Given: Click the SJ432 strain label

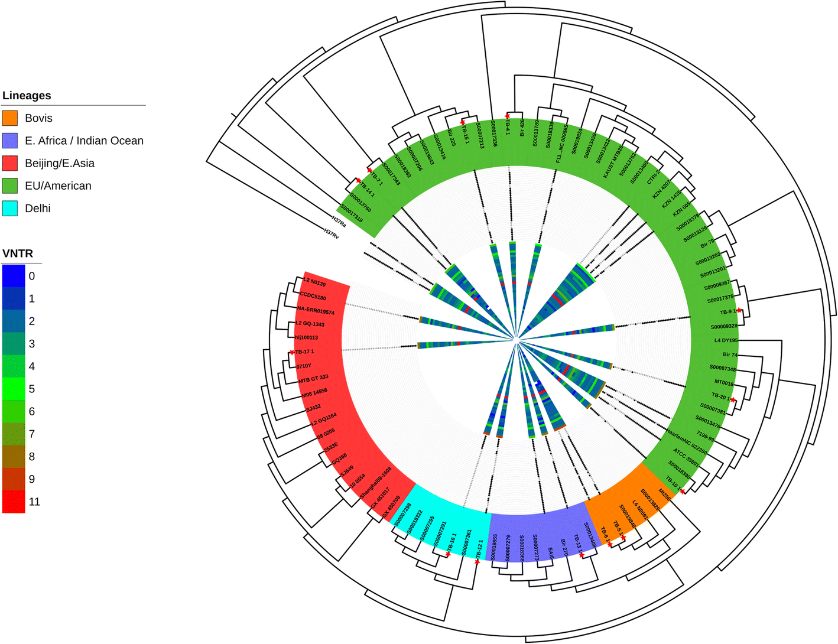Looking at the screenshot, I should (x=313, y=408).
